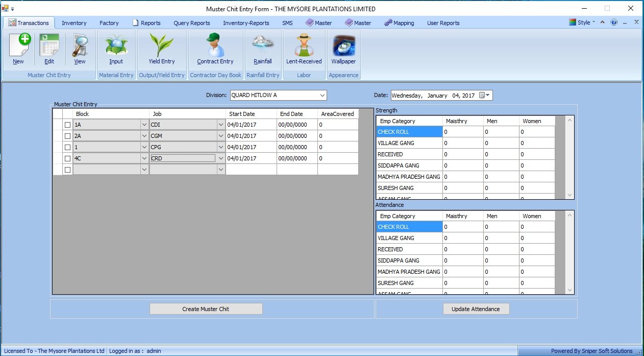Tick the checkbox for block 1A row

(67, 125)
